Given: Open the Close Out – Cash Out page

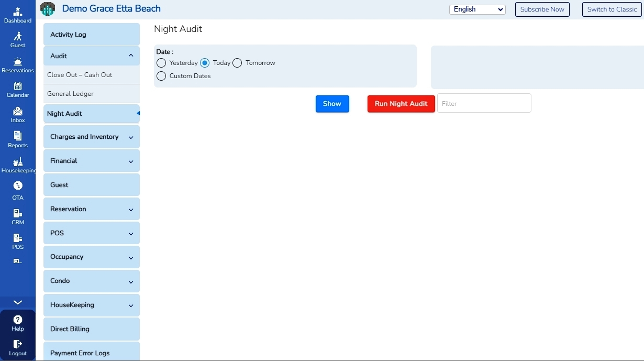Looking at the screenshot, I should [x=80, y=75].
